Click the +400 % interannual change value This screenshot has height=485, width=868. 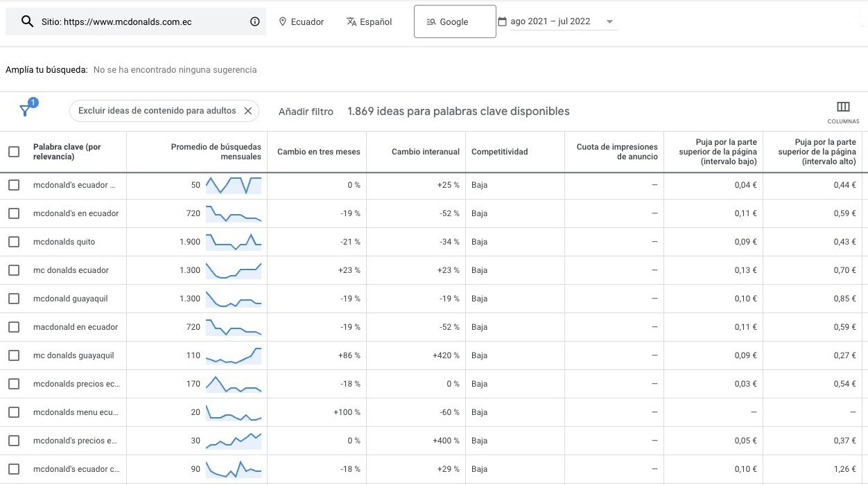pos(445,441)
